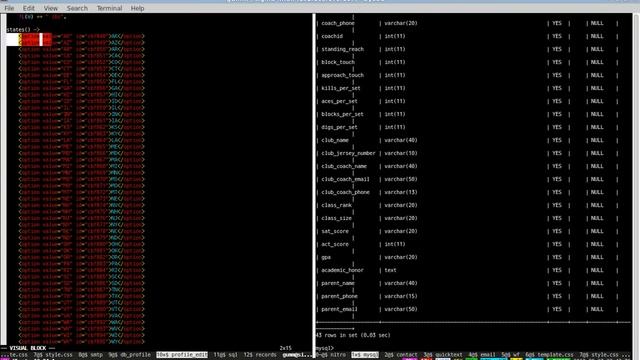Open the File menu

pyautogui.click(x=9, y=8)
